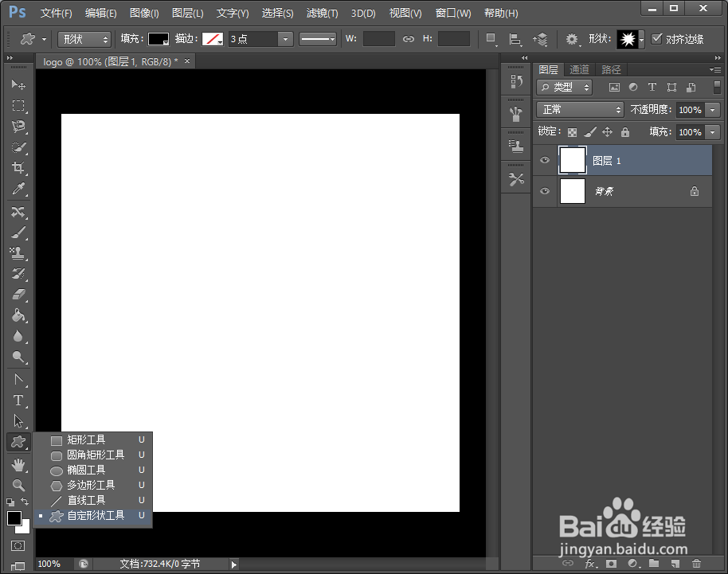Select the Hand tool
Viewport: 728px width, 574px height.
point(18,464)
